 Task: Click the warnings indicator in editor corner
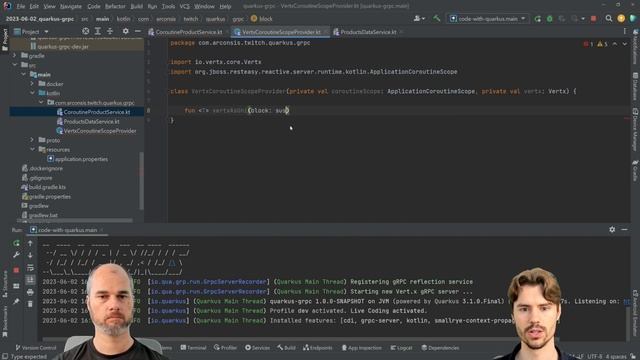click(602, 44)
